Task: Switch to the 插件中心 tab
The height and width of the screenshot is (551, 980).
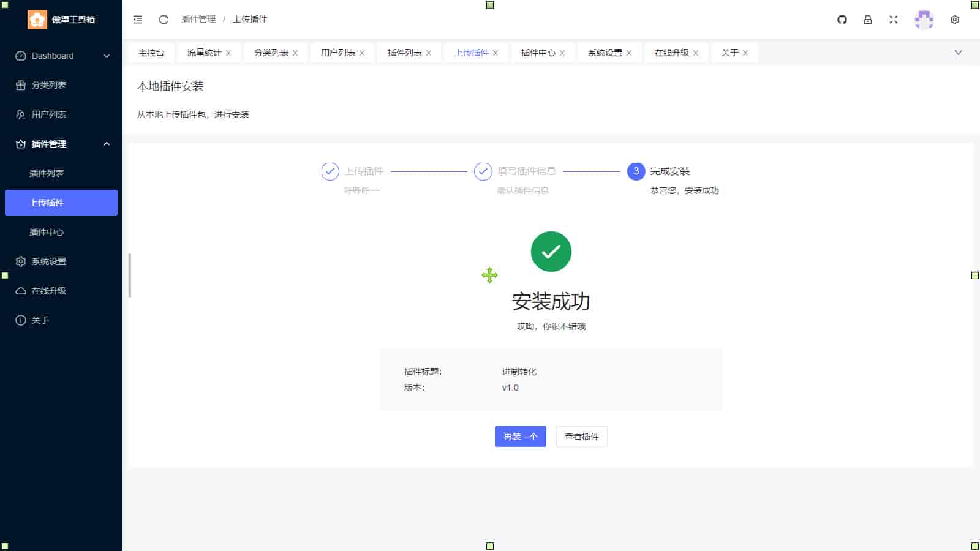Action: [x=538, y=53]
